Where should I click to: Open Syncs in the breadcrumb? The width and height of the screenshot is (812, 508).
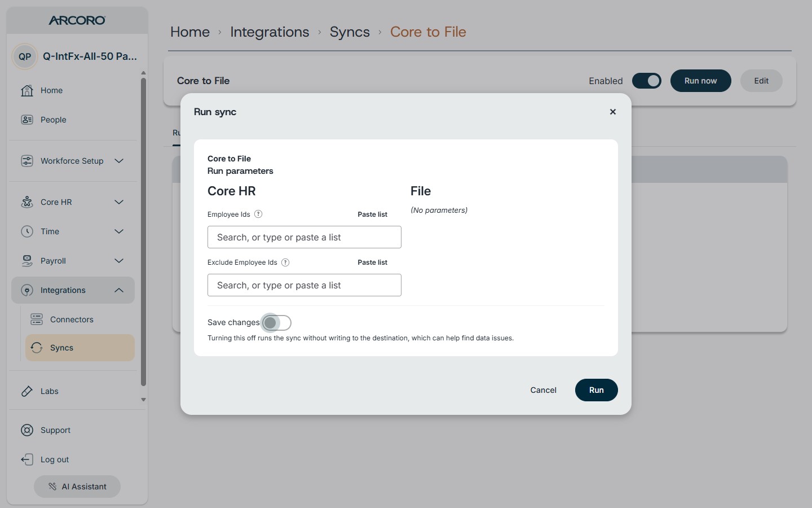click(350, 32)
